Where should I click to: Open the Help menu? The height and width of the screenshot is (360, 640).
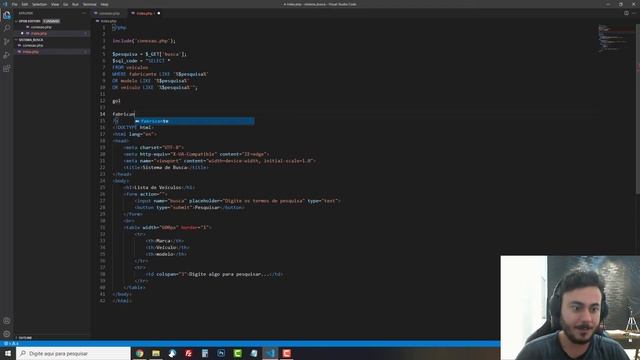click(104, 4)
